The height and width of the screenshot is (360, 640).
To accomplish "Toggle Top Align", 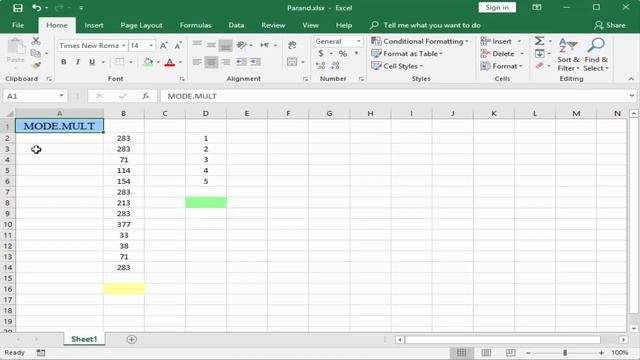I will [x=197, y=44].
